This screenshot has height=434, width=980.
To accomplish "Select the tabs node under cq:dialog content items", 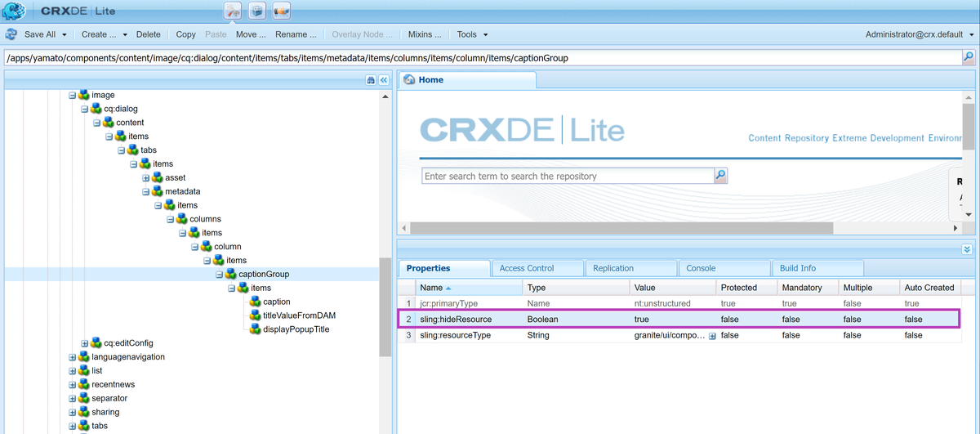I will pyautogui.click(x=147, y=150).
